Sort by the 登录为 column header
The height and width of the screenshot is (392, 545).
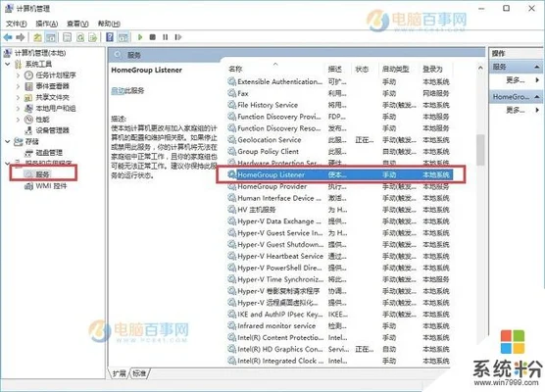(436, 69)
